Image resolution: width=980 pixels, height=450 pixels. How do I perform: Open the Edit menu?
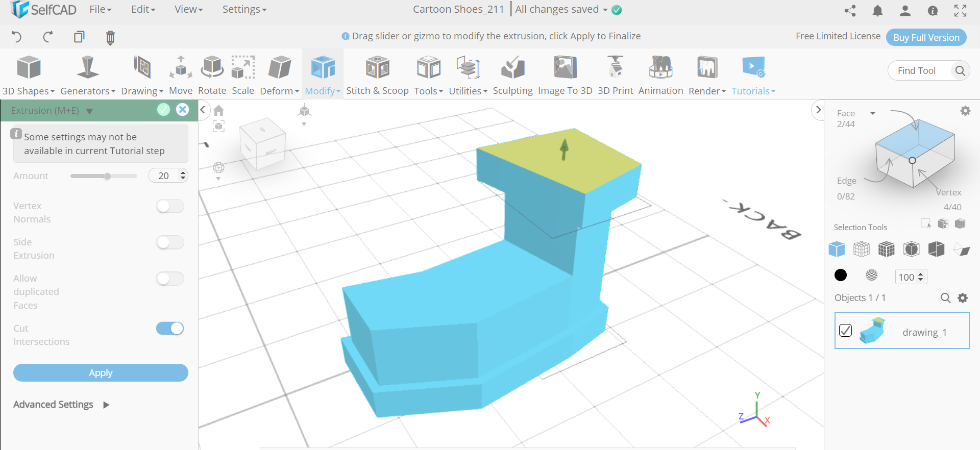tap(143, 9)
